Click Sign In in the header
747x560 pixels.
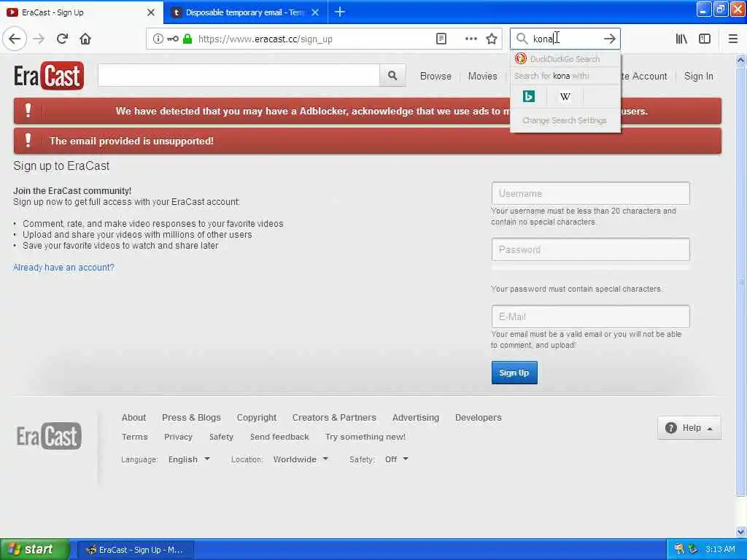point(698,76)
